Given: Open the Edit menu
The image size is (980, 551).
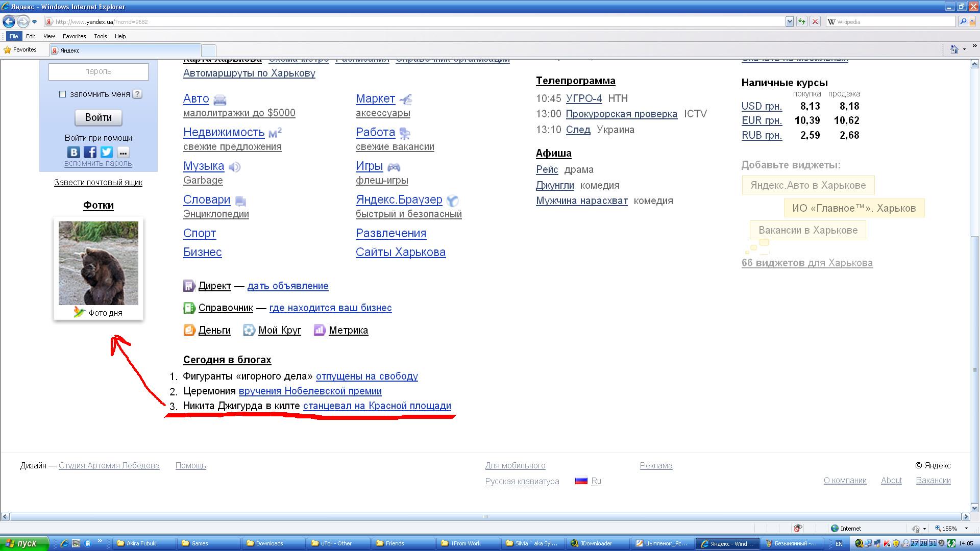Looking at the screenshot, I should click(31, 36).
